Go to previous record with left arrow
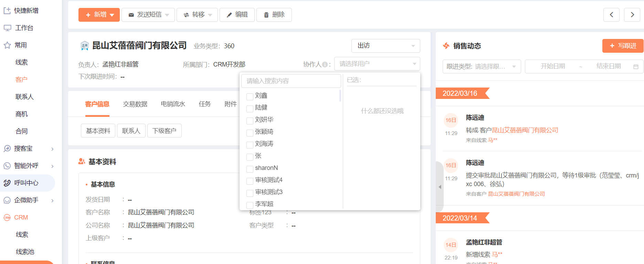 611,14
